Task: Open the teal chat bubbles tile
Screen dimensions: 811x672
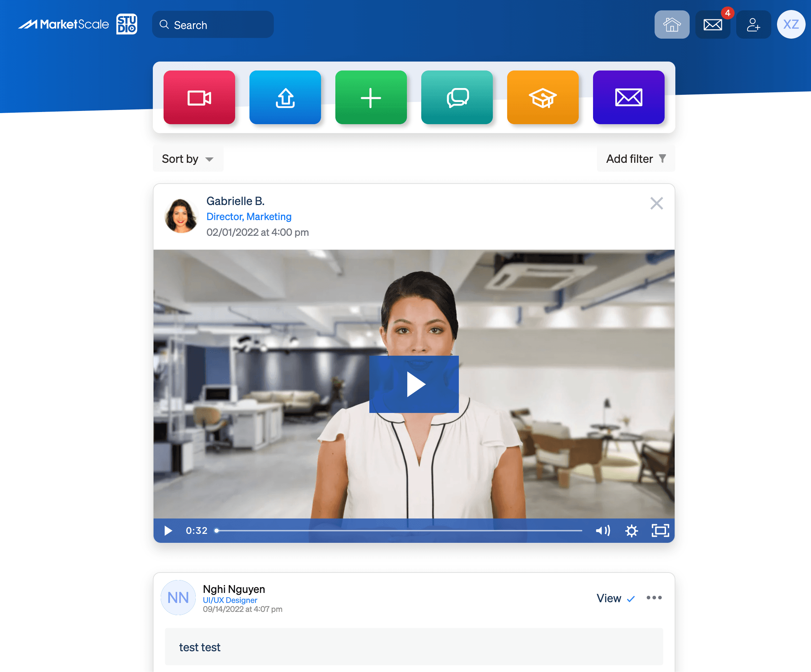Action: [x=457, y=97]
